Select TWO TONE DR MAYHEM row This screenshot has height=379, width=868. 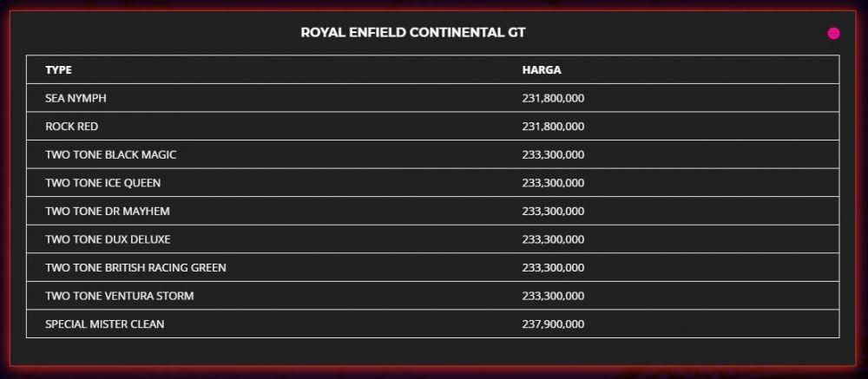(432, 211)
